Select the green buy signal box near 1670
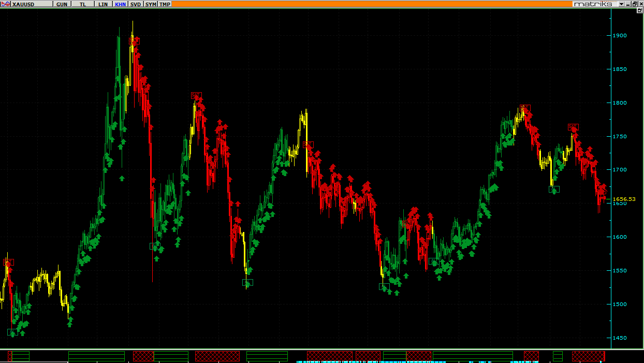This screenshot has height=363, width=644. (554, 189)
